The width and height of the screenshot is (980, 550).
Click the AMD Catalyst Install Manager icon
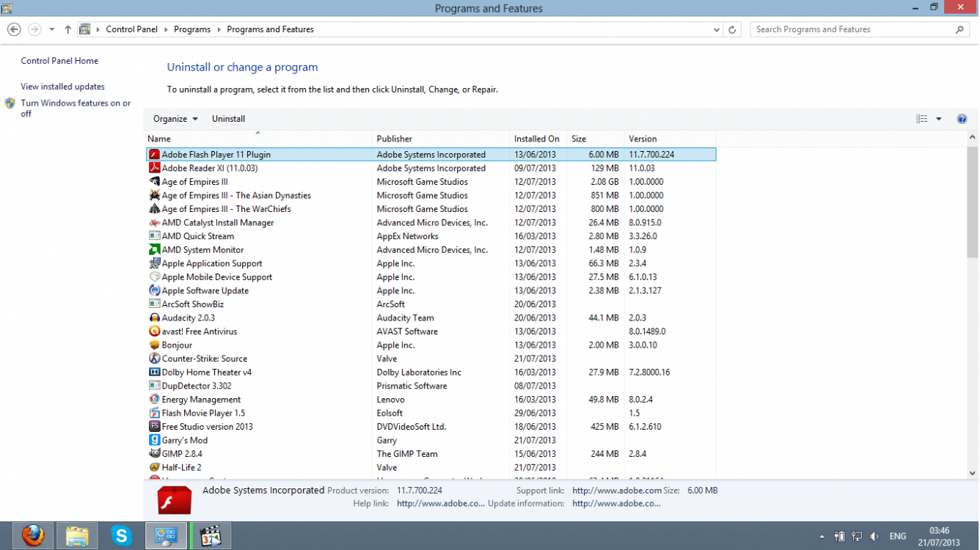(154, 222)
